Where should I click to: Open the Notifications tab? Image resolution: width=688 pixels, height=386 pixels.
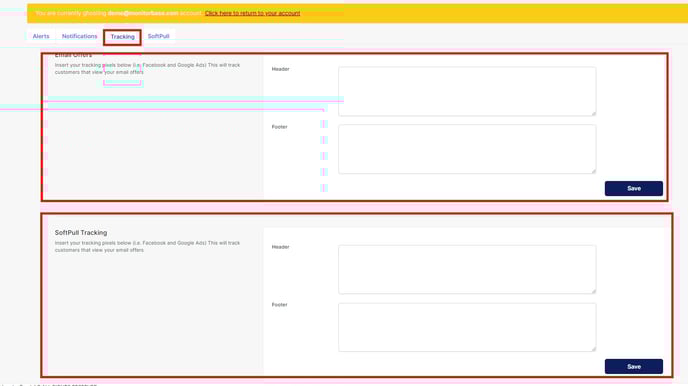(79, 36)
